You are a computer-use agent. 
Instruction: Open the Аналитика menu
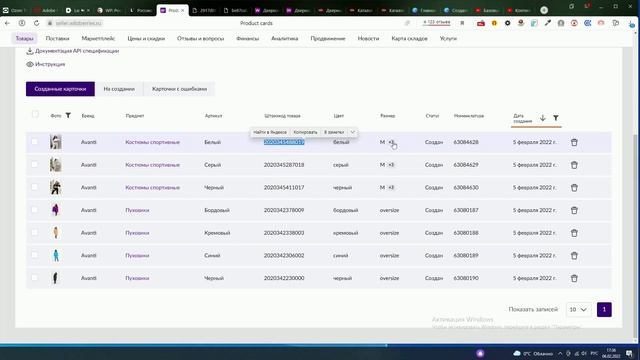coord(284,38)
